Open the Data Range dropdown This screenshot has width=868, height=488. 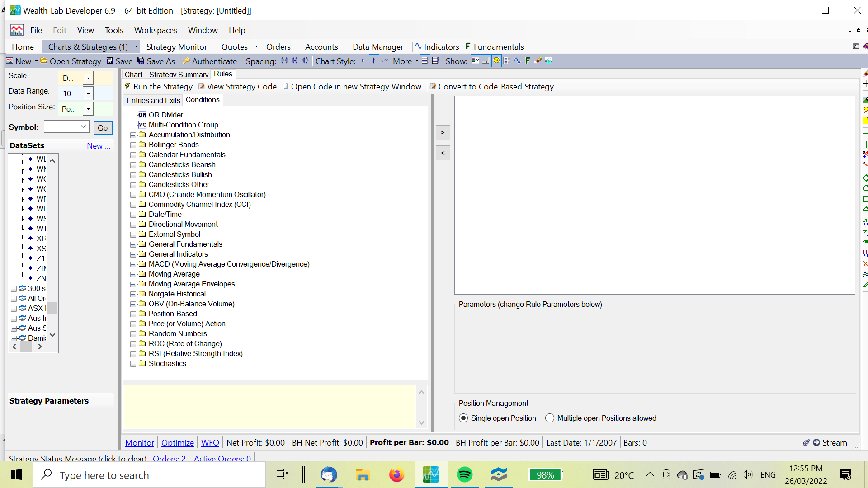(88, 94)
